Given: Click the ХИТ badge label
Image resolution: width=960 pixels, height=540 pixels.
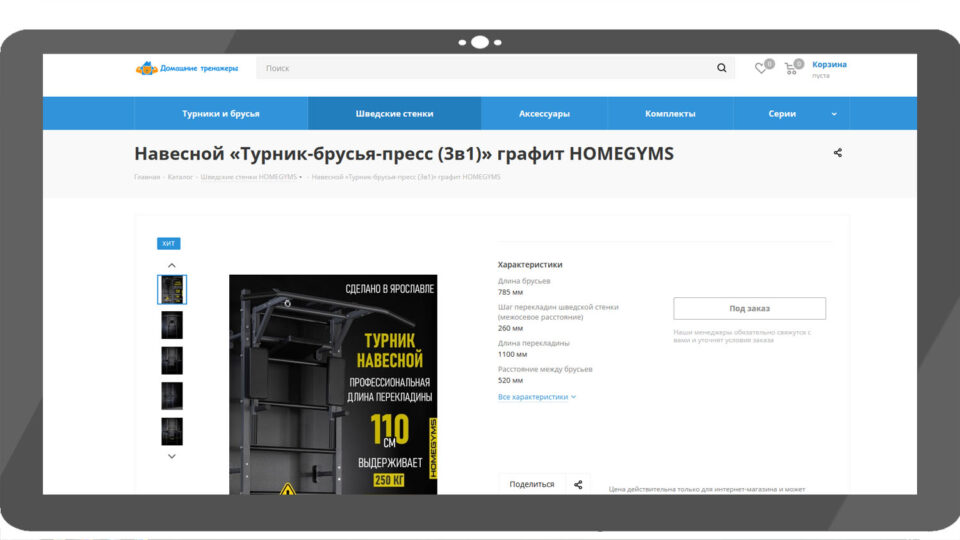Looking at the screenshot, I should click(x=168, y=243).
